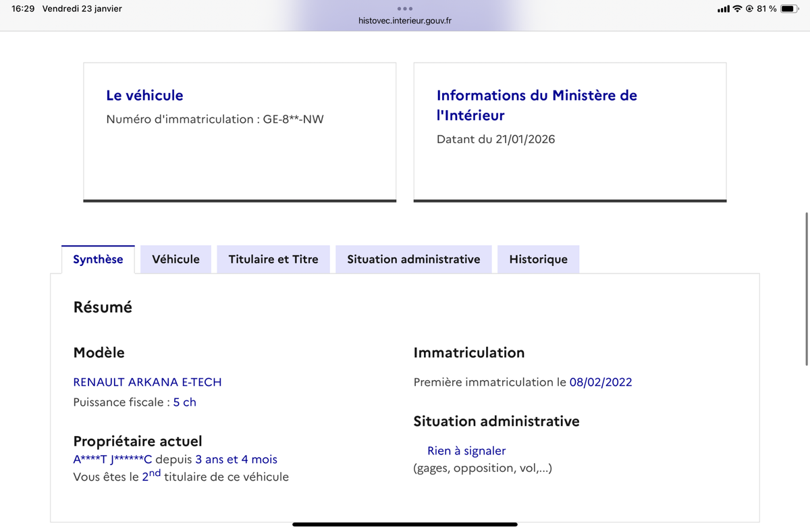Click the RENAULT ARKANA E-TECH model text
This screenshot has height=532, width=810.
click(x=147, y=382)
